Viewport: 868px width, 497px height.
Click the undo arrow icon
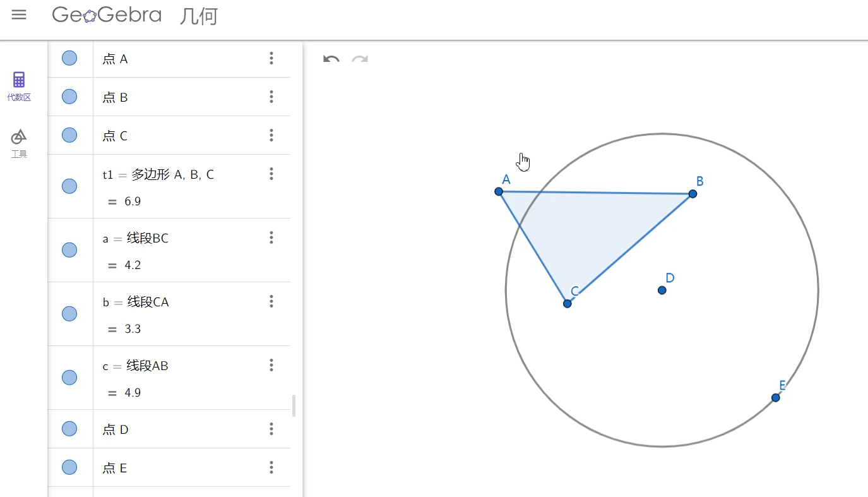tap(331, 59)
